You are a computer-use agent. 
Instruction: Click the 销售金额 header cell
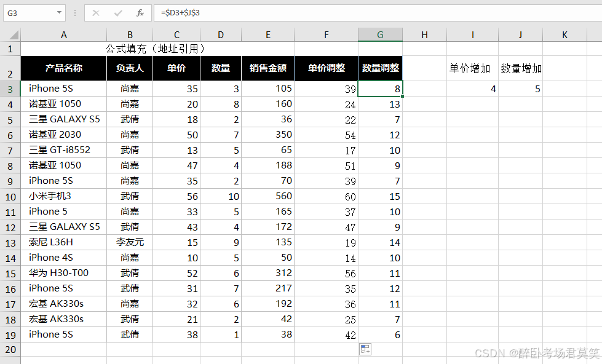[268, 68]
